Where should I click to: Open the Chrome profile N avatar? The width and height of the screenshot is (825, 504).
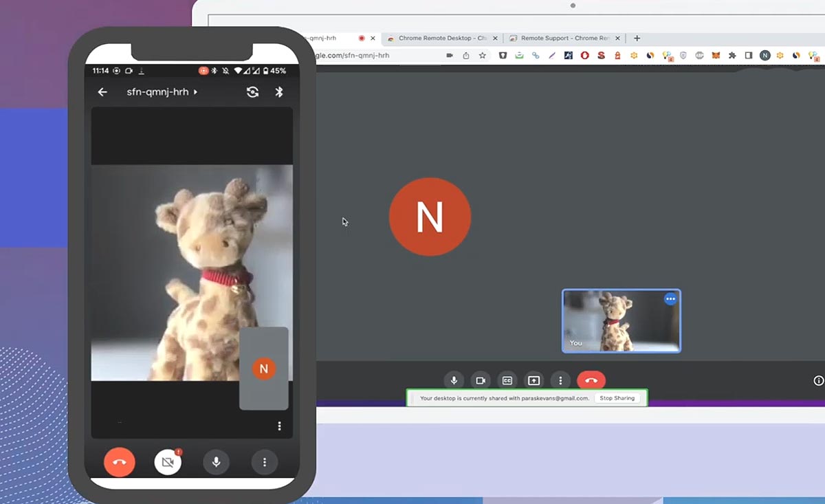(765, 56)
